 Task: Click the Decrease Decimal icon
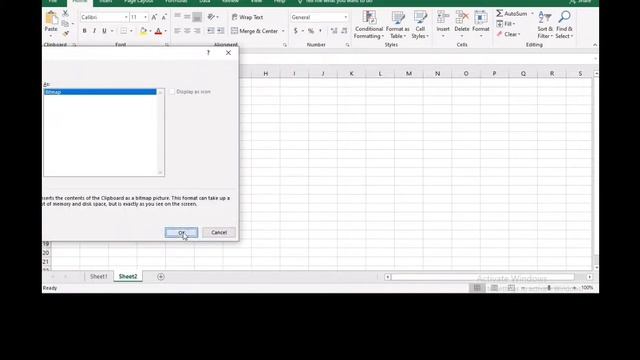(344, 31)
